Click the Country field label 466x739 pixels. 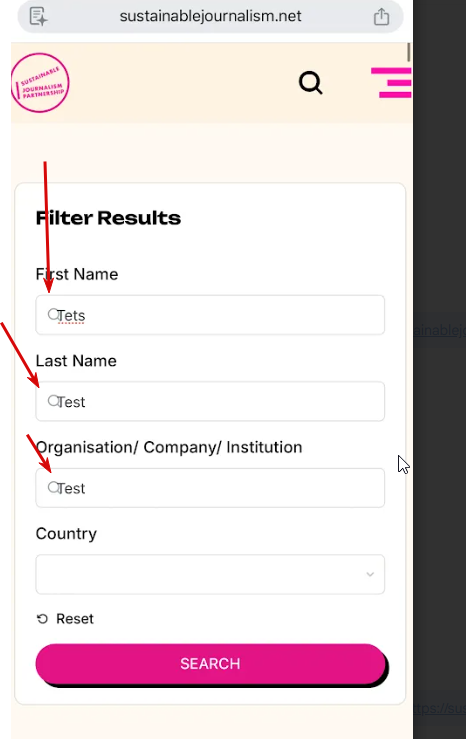[x=66, y=534]
